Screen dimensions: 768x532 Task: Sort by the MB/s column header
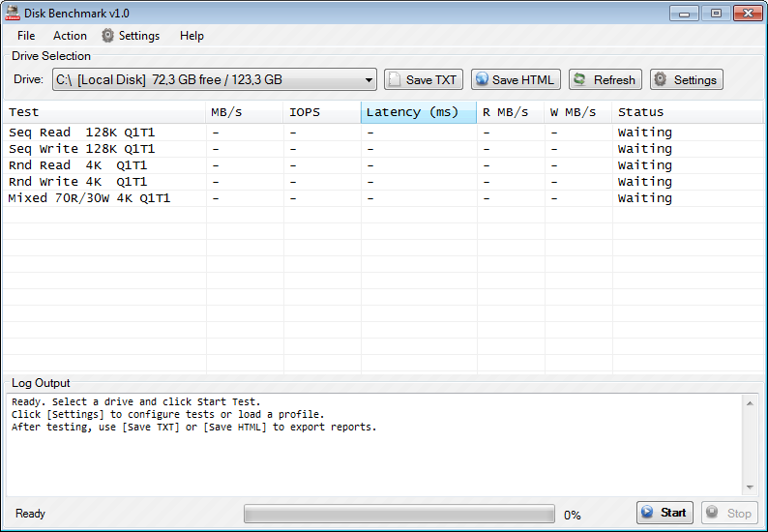point(245,112)
